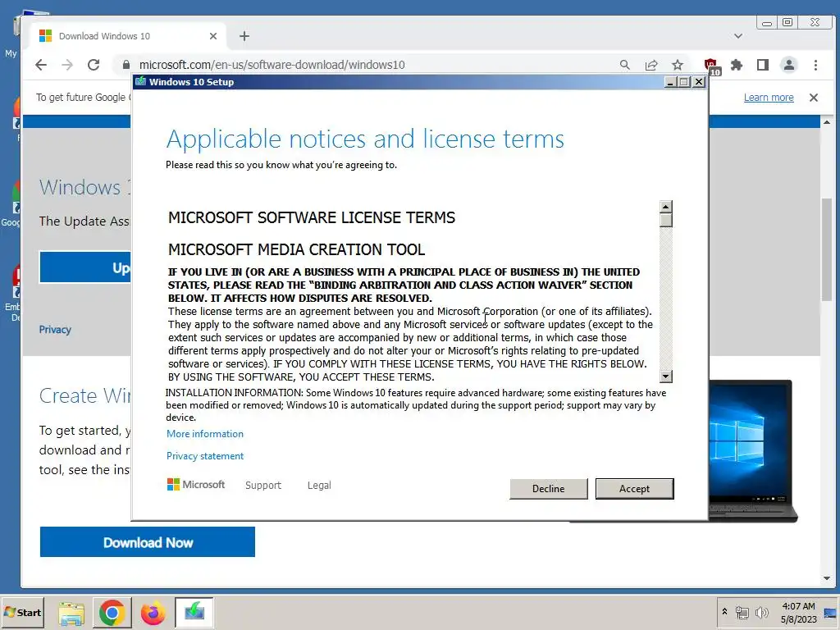Click the site lock icon in address bar
This screenshot has width=840, height=630.
tap(126, 65)
